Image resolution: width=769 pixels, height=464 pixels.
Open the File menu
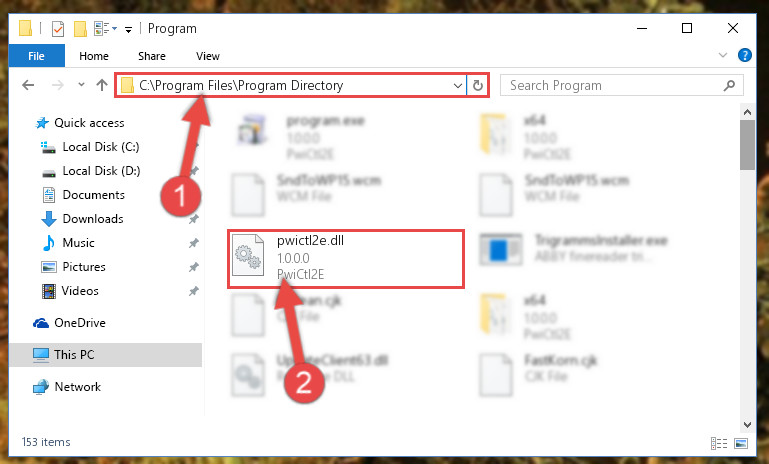36,56
